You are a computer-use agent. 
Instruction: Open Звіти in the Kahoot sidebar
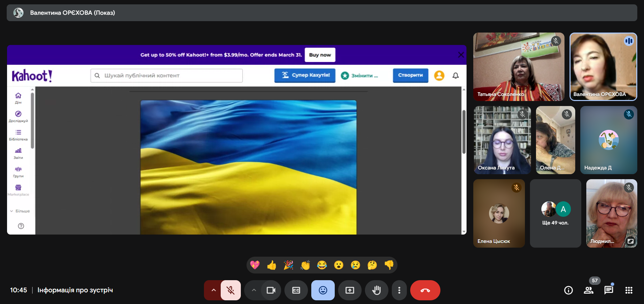click(18, 153)
